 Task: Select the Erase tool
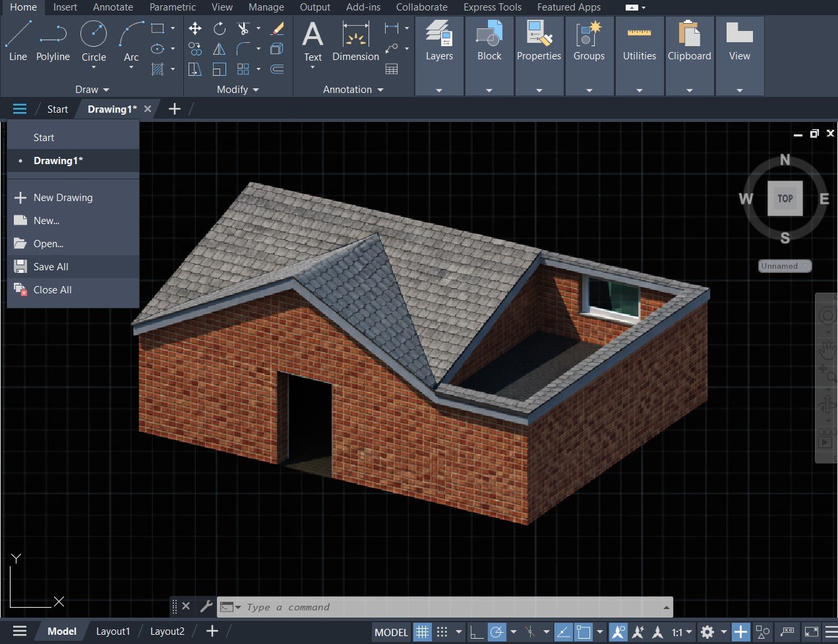[x=276, y=29]
